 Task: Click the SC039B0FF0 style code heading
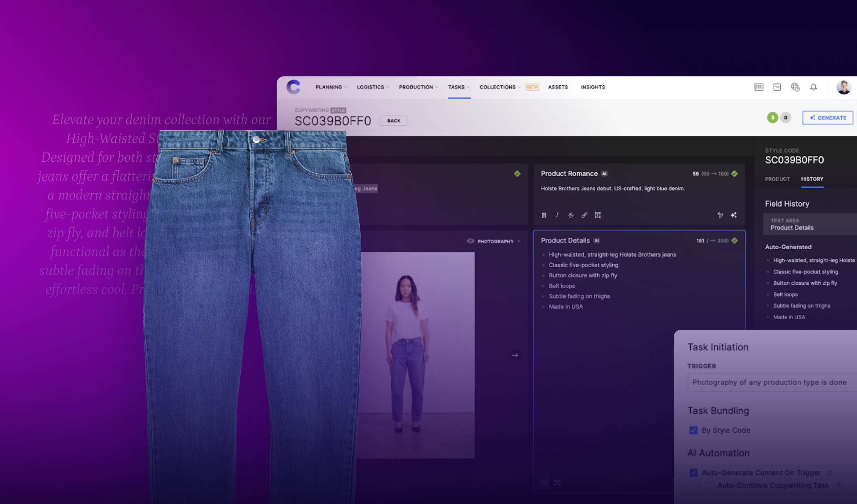(x=795, y=160)
